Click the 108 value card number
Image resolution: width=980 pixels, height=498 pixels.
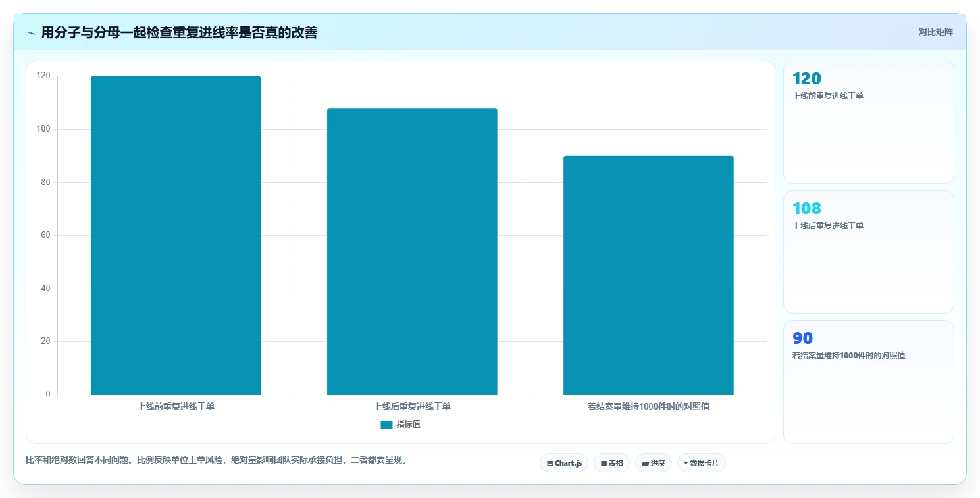tap(807, 209)
